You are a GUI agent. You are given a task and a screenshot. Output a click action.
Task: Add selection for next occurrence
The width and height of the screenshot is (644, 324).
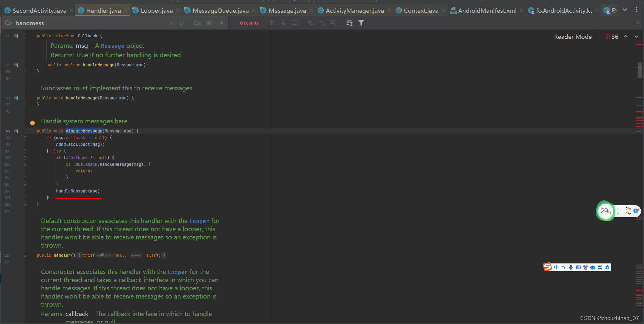311,23
